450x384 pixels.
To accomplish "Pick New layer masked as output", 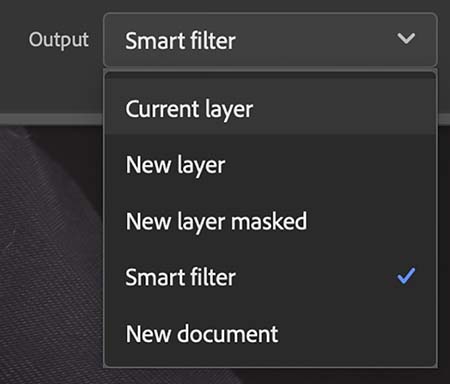I will (x=270, y=221).
